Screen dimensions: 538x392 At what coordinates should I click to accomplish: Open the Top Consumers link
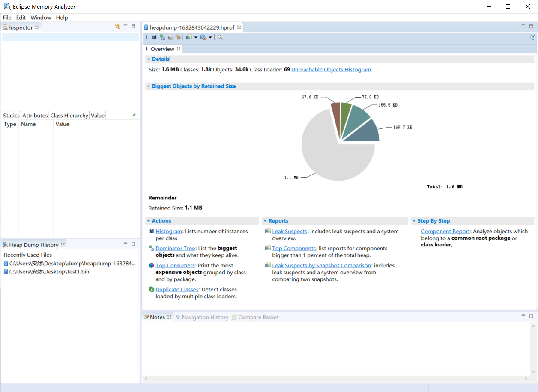click(175, 266)
